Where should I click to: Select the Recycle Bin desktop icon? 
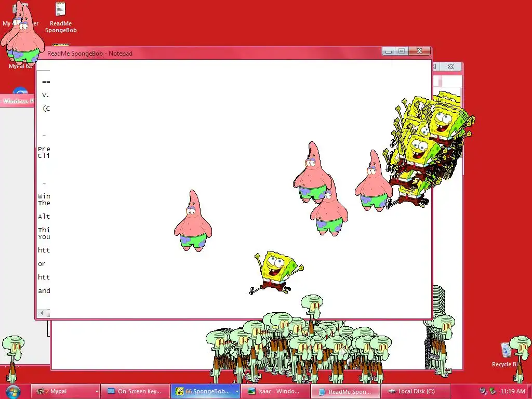[x=506, y=354]
